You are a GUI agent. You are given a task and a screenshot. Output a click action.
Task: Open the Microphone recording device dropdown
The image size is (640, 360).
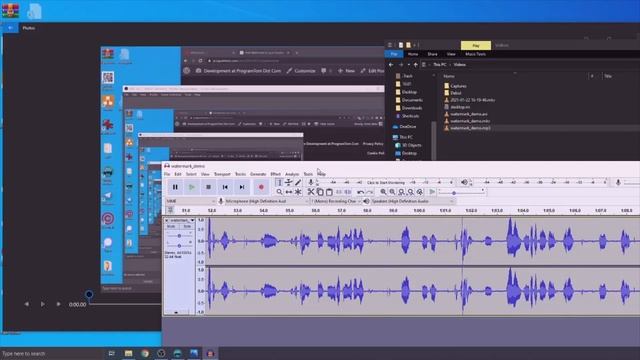[266, 201]
